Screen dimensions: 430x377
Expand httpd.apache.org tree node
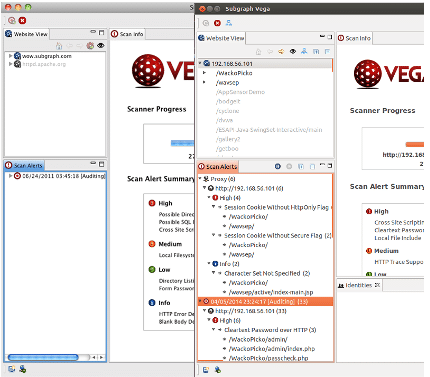click(11, 64)
